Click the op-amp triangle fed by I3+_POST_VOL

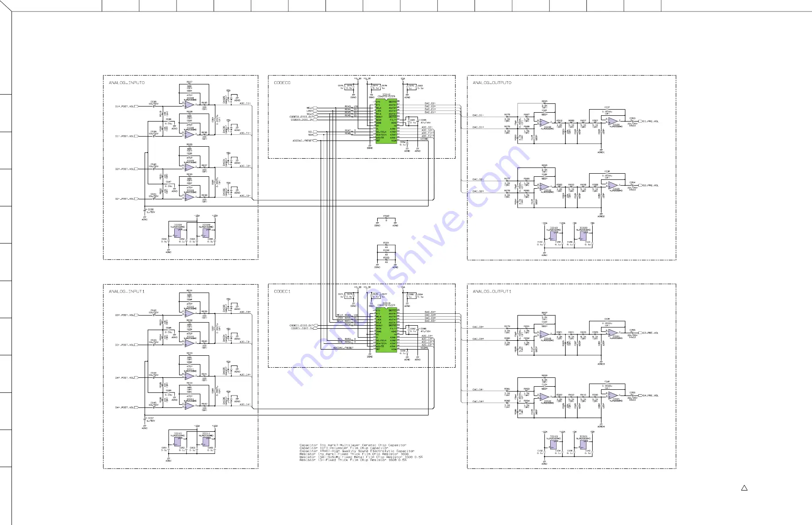[189, 313]
